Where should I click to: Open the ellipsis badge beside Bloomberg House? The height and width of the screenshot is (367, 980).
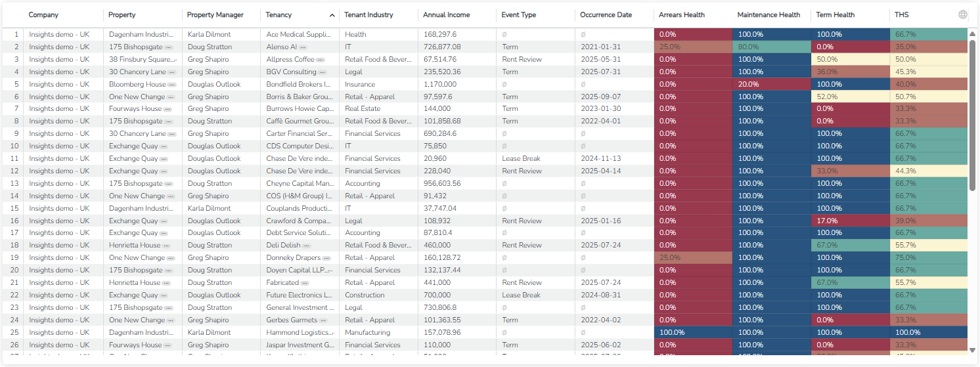click(x=172, y=85)
